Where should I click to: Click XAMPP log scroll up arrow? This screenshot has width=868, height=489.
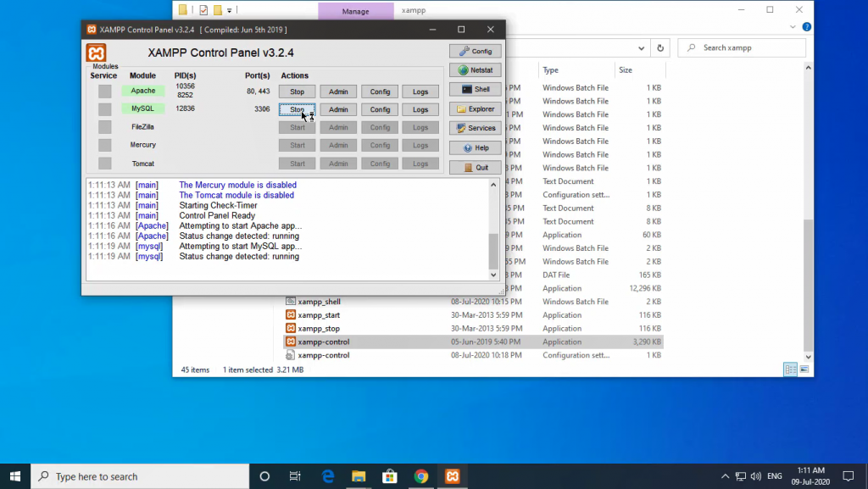493,185
